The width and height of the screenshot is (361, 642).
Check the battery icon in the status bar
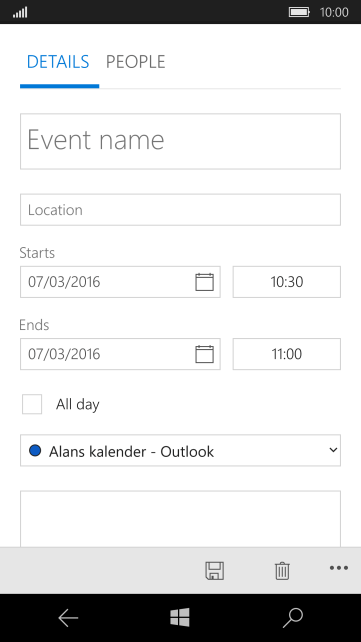[299, 12]
